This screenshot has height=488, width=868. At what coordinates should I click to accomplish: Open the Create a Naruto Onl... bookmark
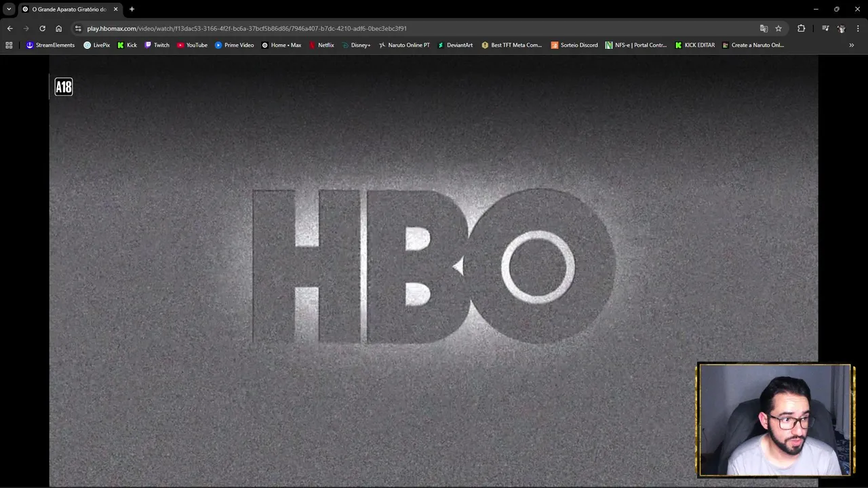pos(753,45)
